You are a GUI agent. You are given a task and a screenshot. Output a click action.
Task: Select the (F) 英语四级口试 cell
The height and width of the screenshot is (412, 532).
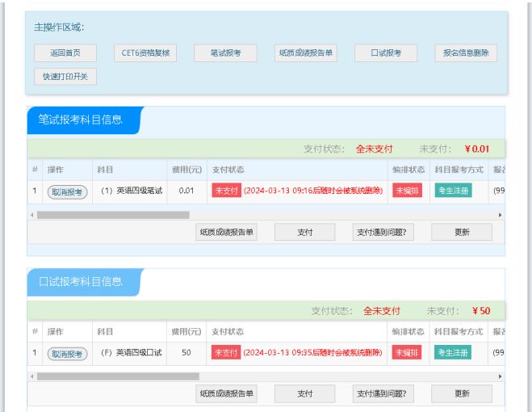[131, 352]
